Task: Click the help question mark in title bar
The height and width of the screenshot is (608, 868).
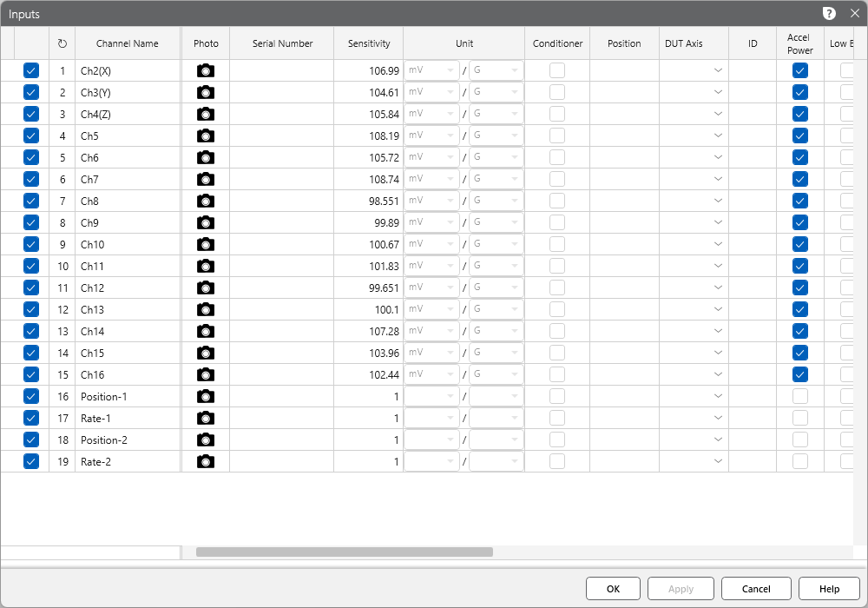Action: point(829,13)
